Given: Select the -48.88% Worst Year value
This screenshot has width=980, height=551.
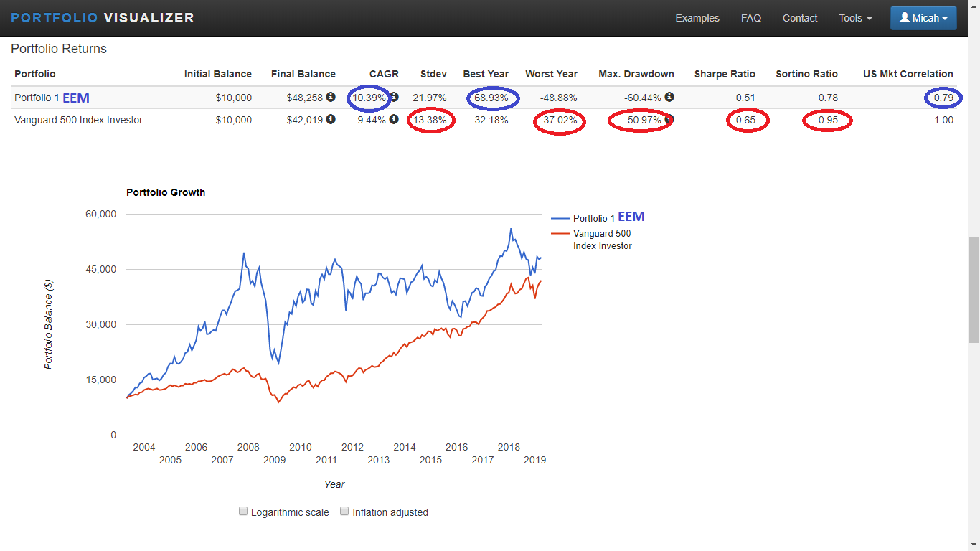Looking at the screenshot, I should point(557,98).
